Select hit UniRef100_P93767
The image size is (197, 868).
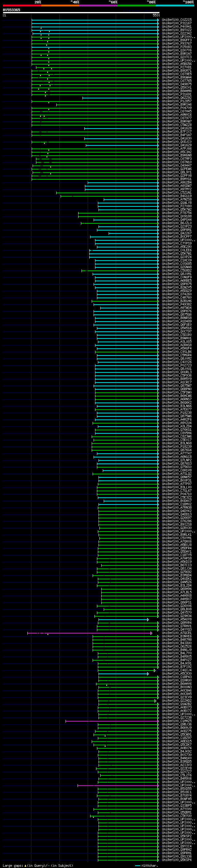pyautogui.click(x=176, y=43)
